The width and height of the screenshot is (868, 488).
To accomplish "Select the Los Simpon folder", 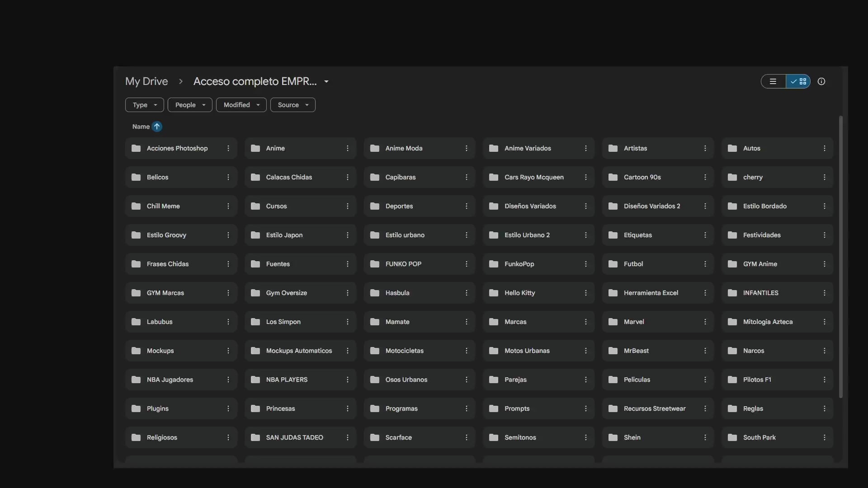I will point(300,322).
